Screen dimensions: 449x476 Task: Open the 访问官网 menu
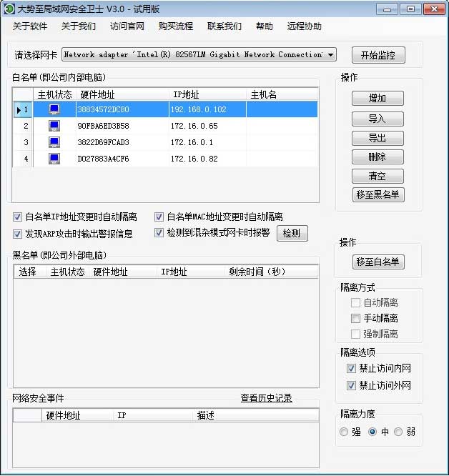click(x=127, y=26)
